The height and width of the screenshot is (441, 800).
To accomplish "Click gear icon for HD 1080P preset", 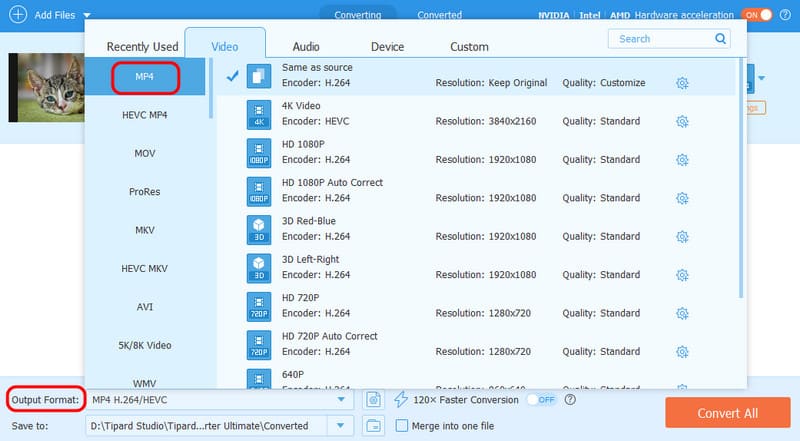I will pyautogui.click(x=682, y=160).
